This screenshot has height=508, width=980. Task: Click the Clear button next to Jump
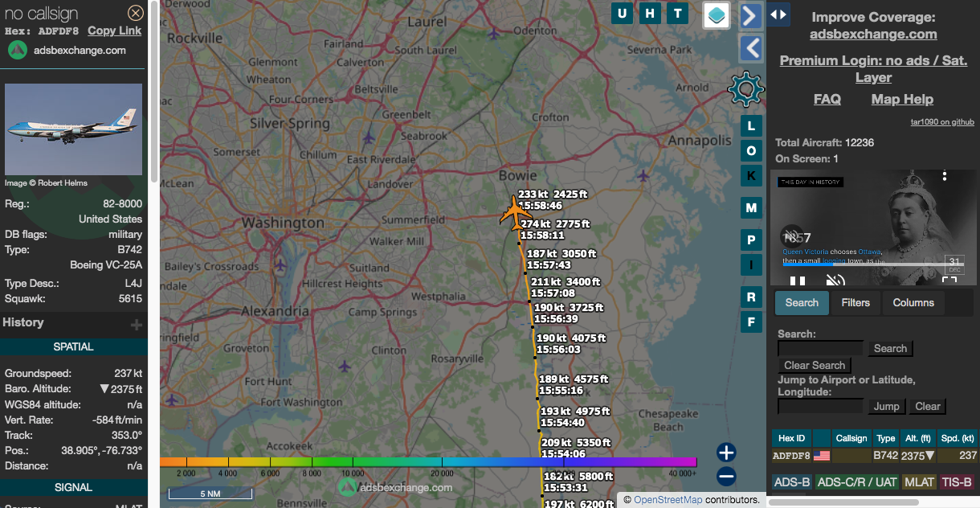coord(928,407)
